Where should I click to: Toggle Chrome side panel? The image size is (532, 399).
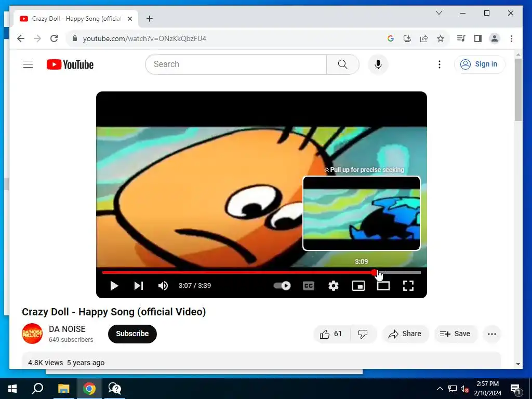(x=478, y=38)
